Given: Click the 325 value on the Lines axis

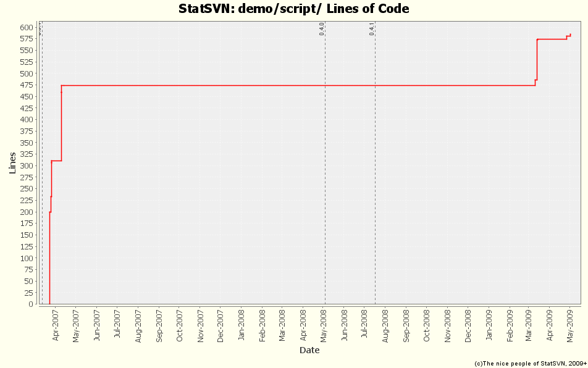Looking at the screenshot, I should [27, 154].
